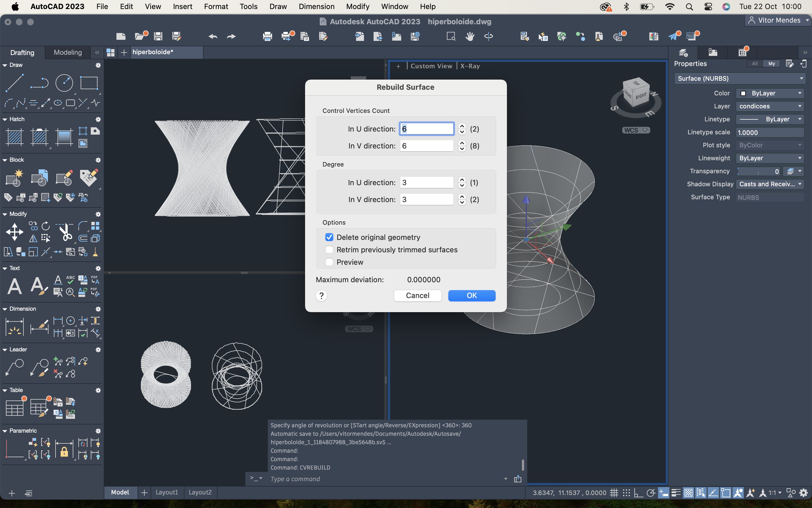812x508 pixels.
Task: Select the Multiline Text tool
Action: [x=14, y=286]
